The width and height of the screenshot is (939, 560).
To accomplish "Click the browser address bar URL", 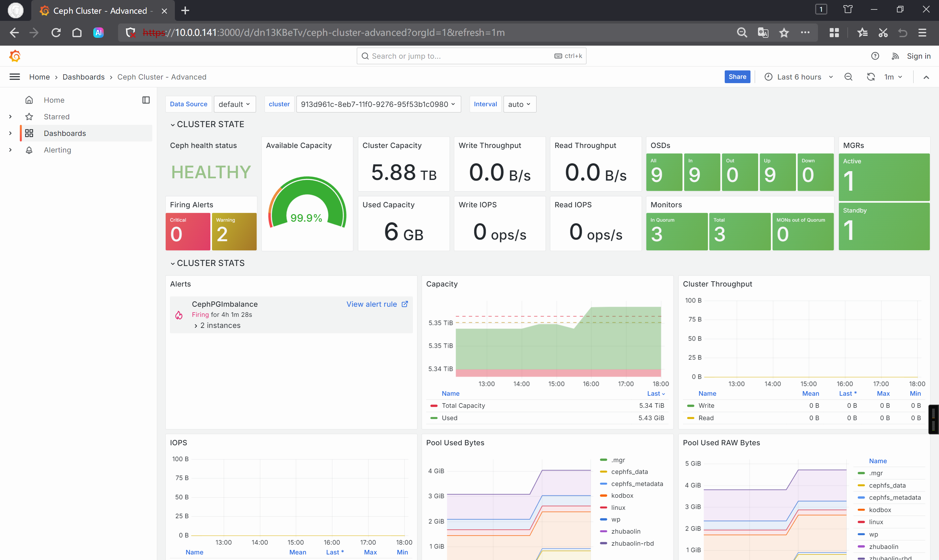I will tap(324, 33).
